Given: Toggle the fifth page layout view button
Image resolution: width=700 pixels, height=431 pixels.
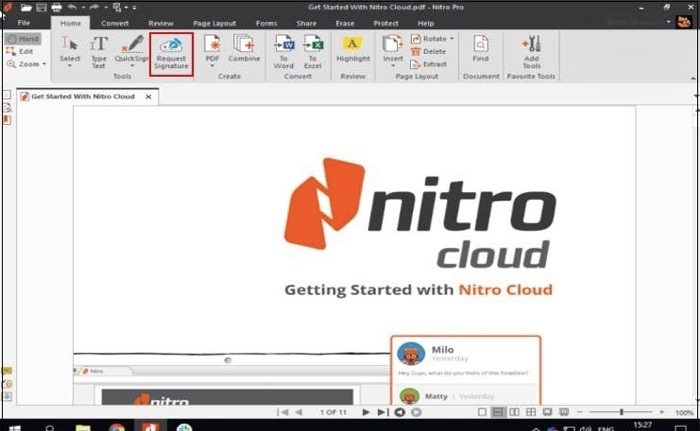Looking at the screenshot, I should tap(547, 412).
